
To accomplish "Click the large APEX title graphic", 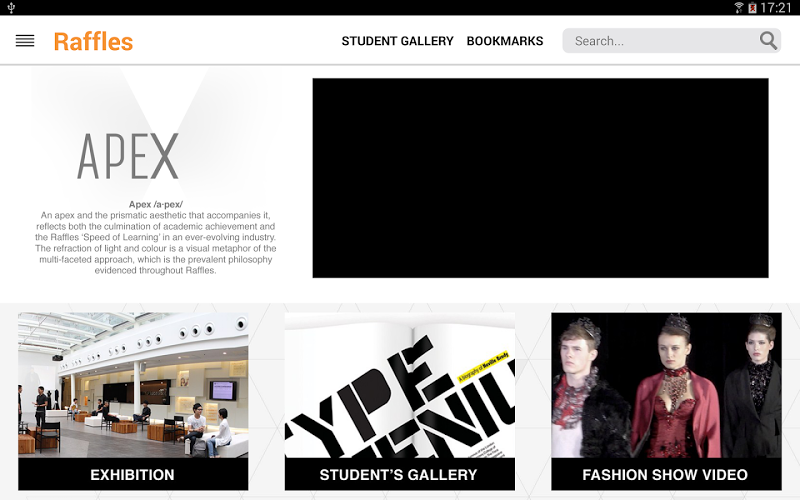I will [x=128, y=156].
